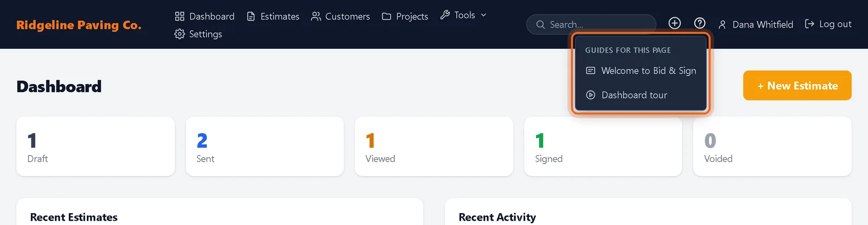
Task: Click the Ridgeline Paving Co. logo
Action: coord(79,25)
